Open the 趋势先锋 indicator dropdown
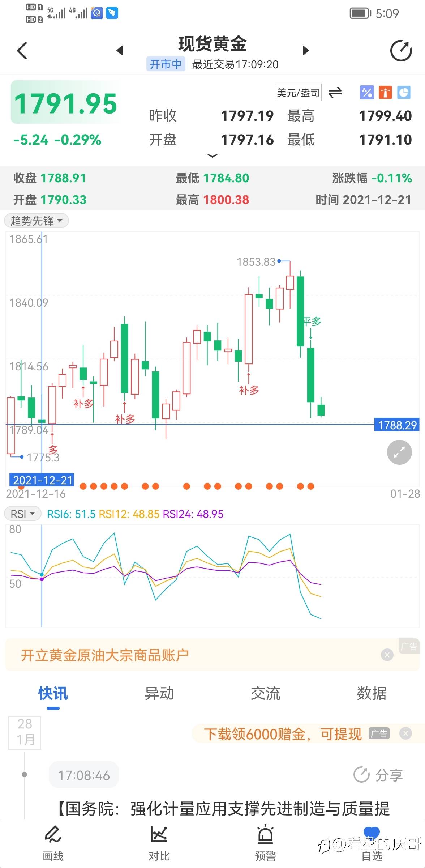 click(x=37, y=221)
